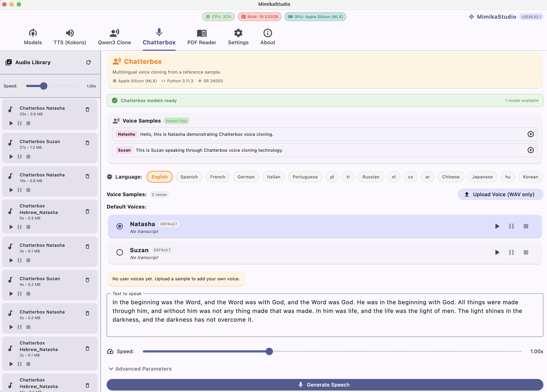Image resolution: width=547 pixels, height=392 pixels.
Task: Delete the Chatterbox Suzan 27s clip
Action: (87, 143)
